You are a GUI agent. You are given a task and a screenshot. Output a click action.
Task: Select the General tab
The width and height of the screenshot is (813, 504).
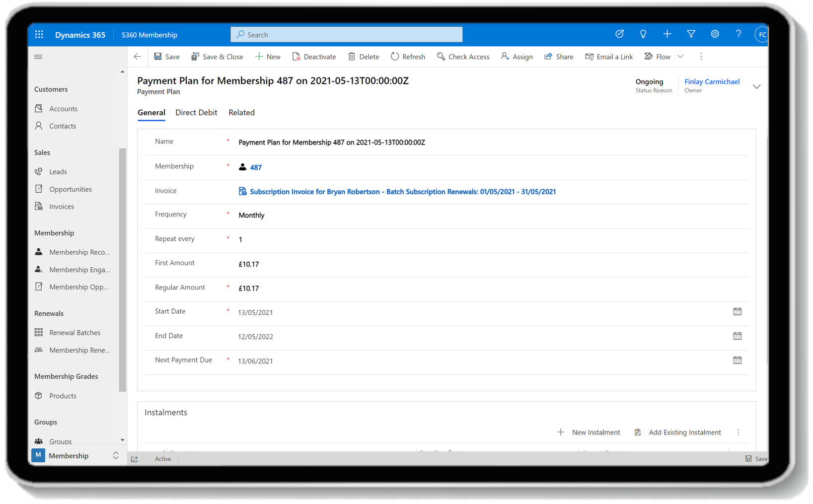coord(151,113)
